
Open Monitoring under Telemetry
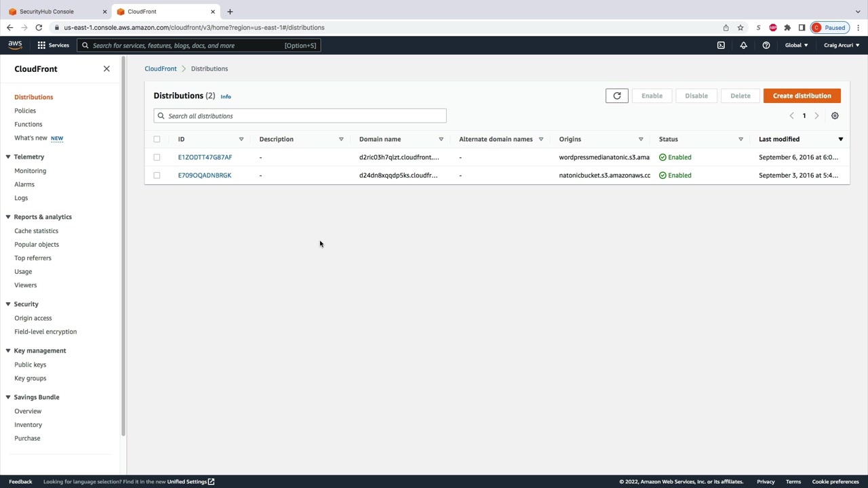click(x=31, y=171)
